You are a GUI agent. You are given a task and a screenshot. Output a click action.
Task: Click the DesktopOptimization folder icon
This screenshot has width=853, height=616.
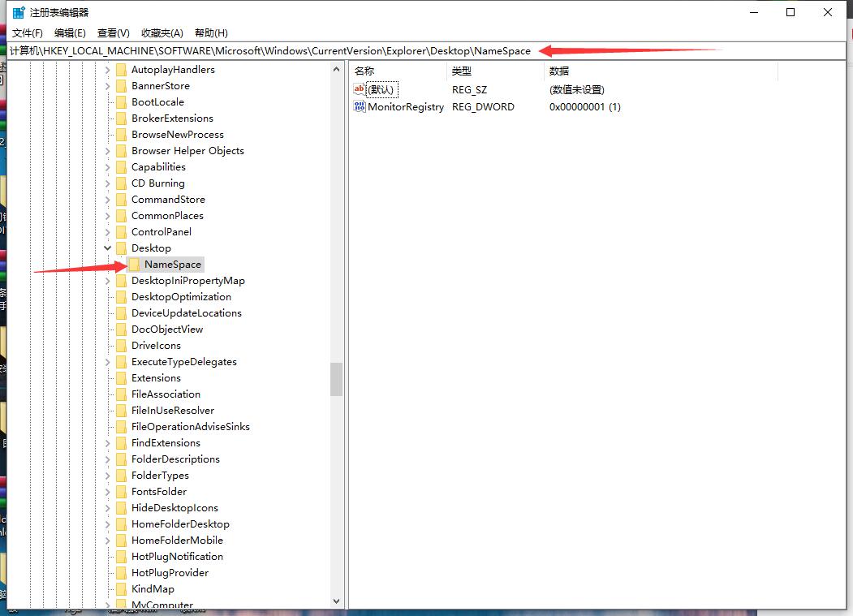(x=121, y=297)
